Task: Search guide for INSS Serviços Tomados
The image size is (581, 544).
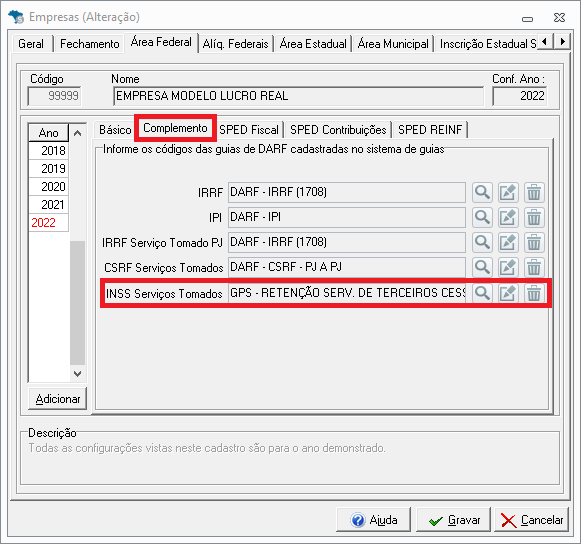Action: [482, 293]
